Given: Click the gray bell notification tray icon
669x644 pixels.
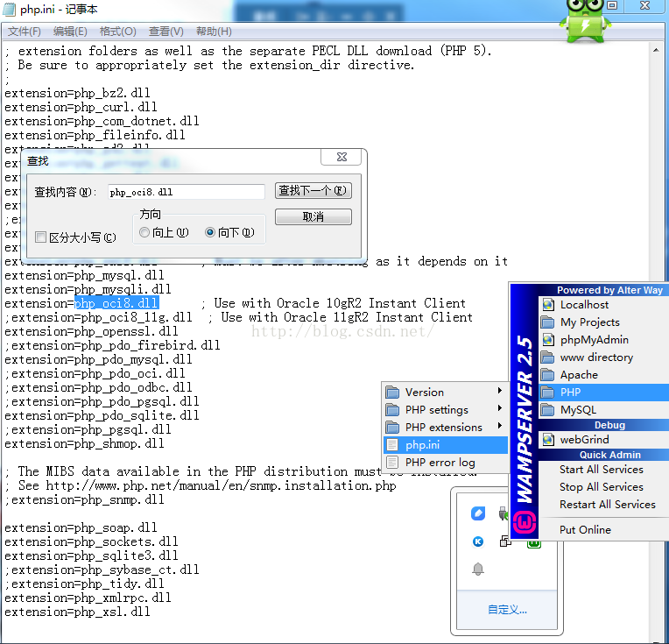Looking at the screenshot, I should pyautogui.click(x=478, y=569).
